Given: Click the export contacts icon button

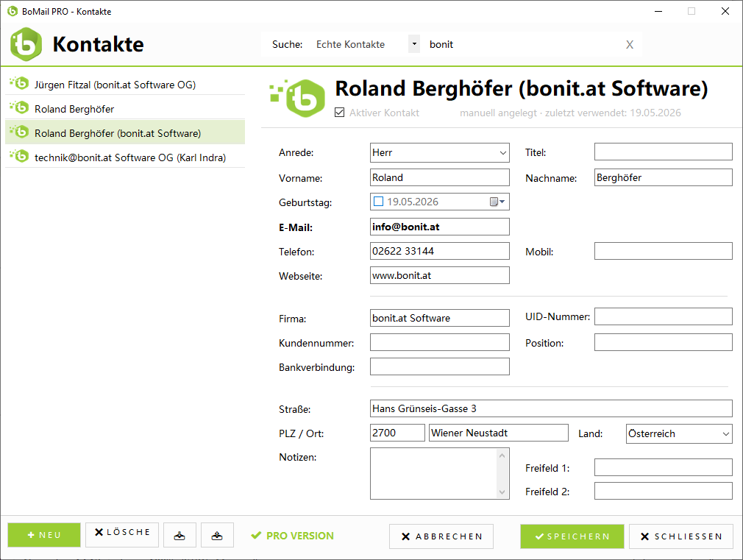Looking at the screenshot, I should tap(217, 535).
